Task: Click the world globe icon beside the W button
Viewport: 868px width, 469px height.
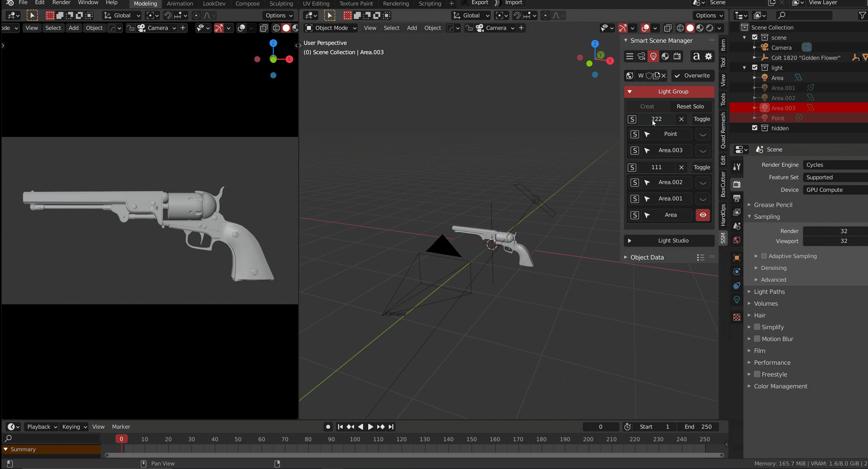Action: click(x=629, y=76)
